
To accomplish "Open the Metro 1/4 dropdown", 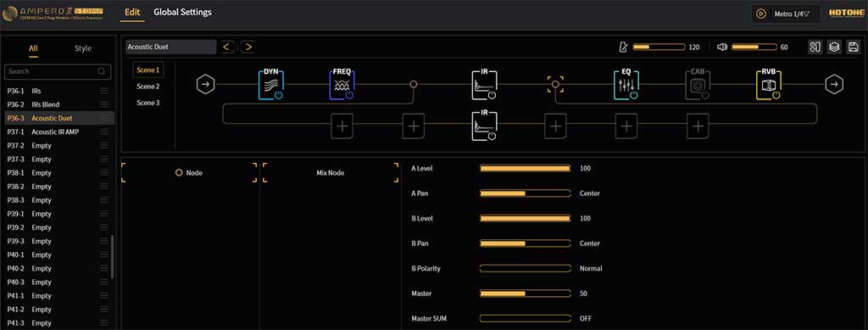I will 793,14.
